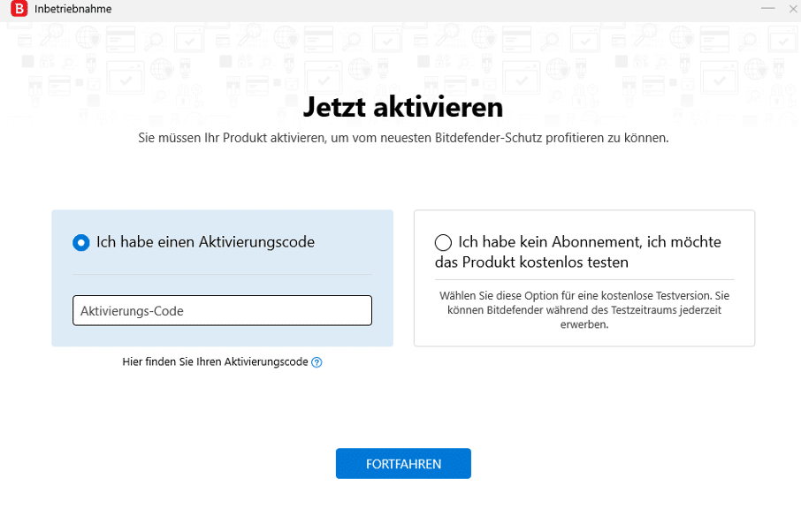Click the Bitdefender red B logo
Viewport: 801px width, 532px height.
click(x=19, y=9)
